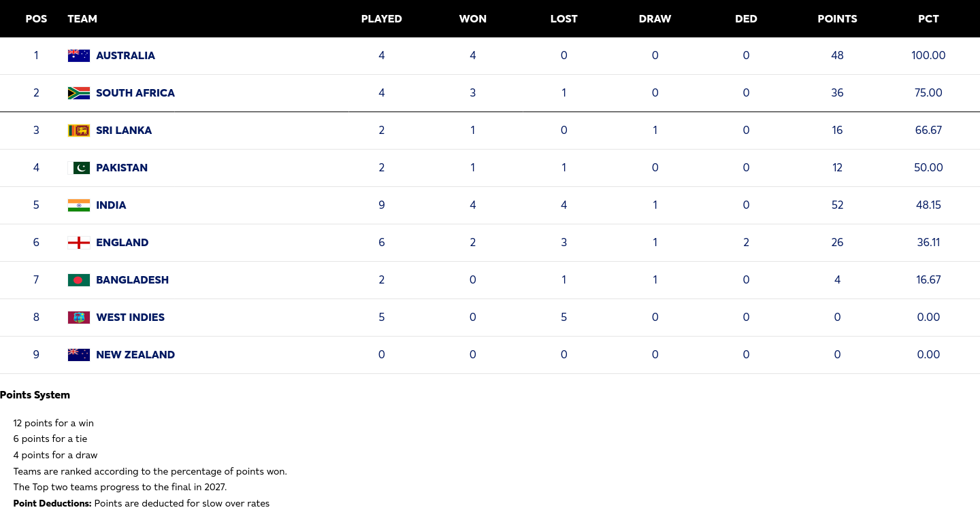Click the PCT column header

929,19
